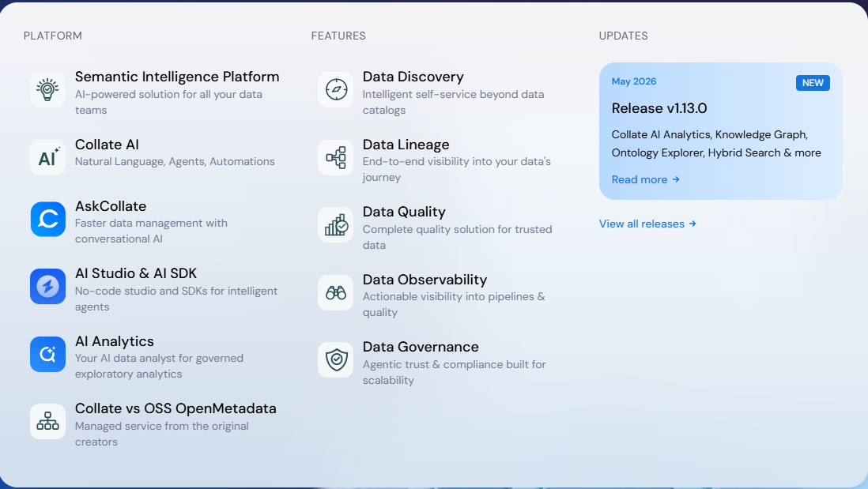Click the blue AskCollate logo icon
Screen dimensions: 868x489
(47, 219)
